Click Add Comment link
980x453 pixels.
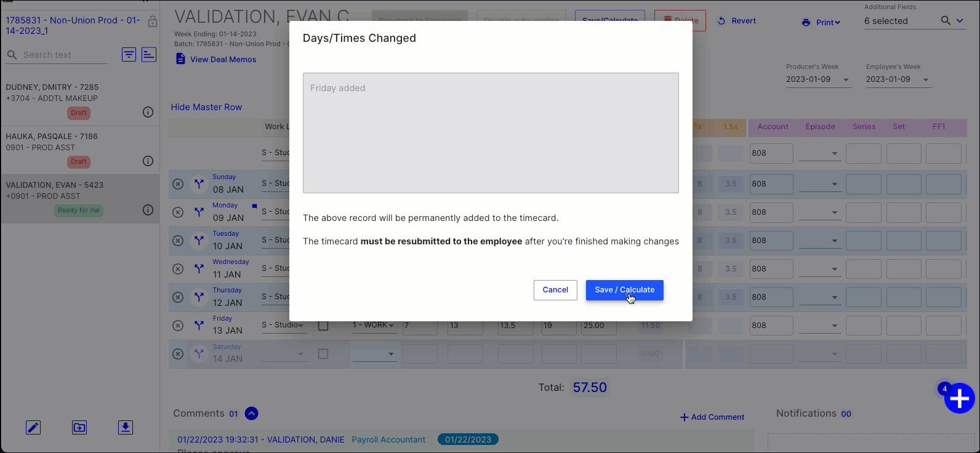712,417
